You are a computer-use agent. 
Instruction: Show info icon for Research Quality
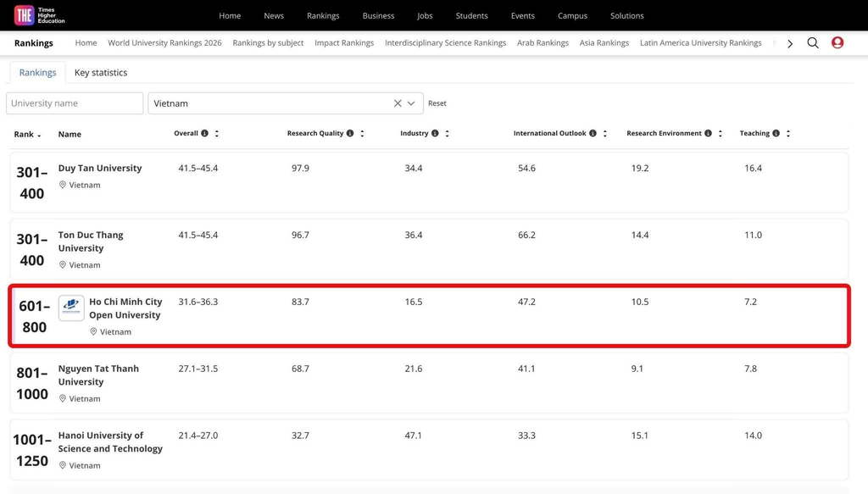pos(349,134)
